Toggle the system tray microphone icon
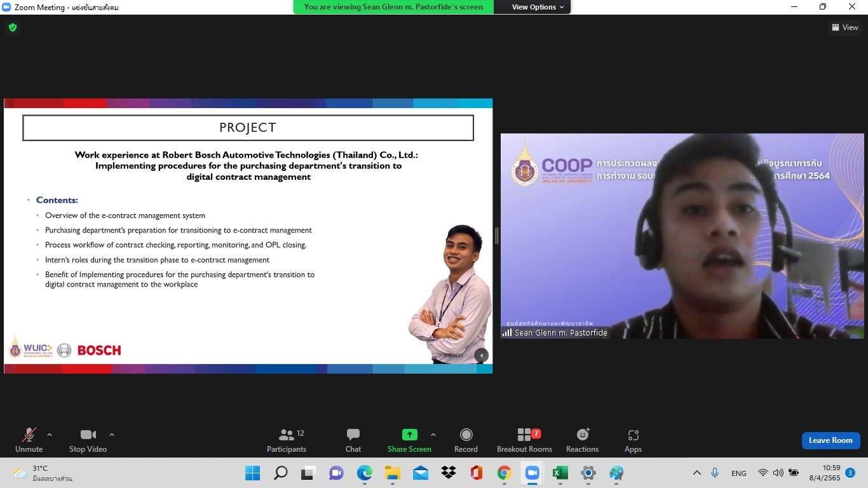Viewport: 868px width, 488px height. [715, 473]
